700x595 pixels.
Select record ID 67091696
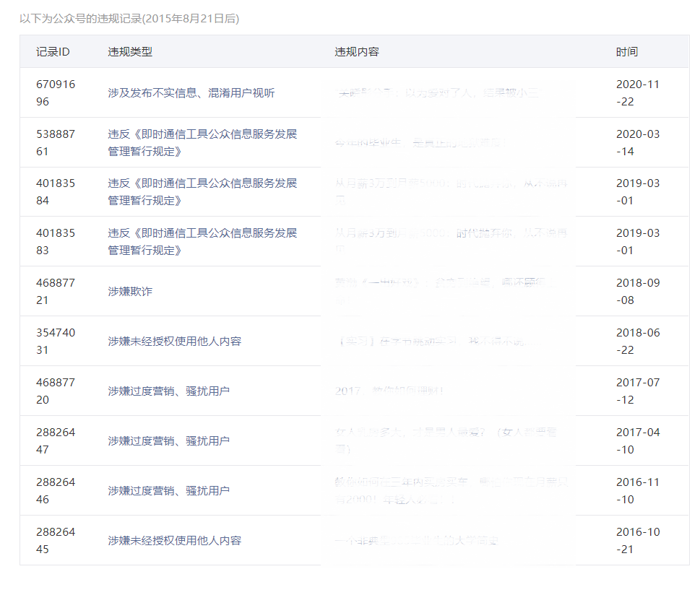click(x=56, y=93)
